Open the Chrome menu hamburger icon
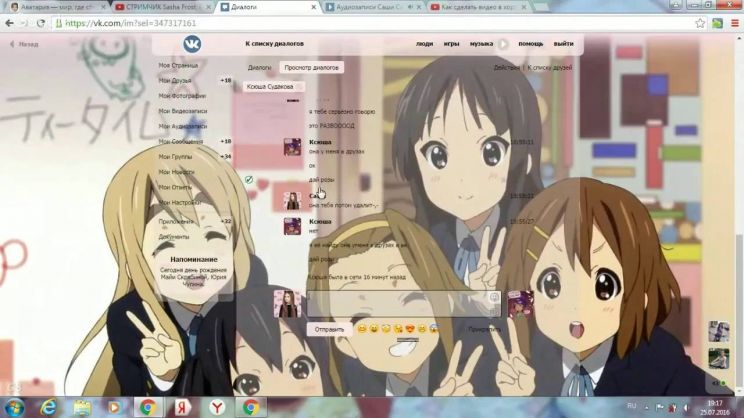The height and width of the screenshot is (418, 744). (x=735, y=23)
